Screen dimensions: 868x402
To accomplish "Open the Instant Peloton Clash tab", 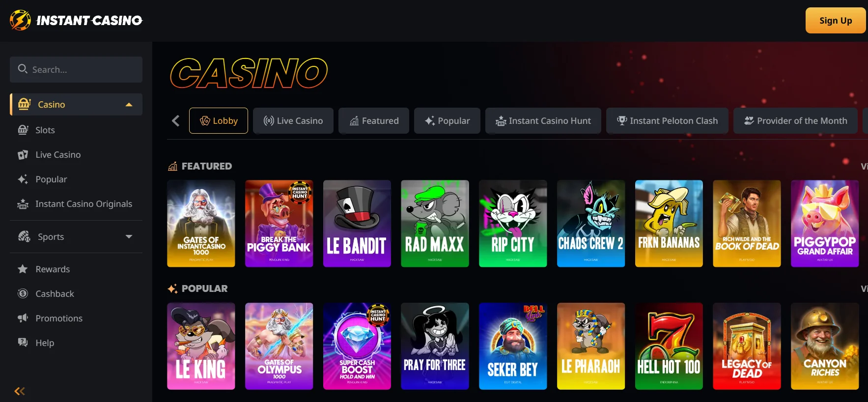I will pyautogui.click(x=667, y=121).
